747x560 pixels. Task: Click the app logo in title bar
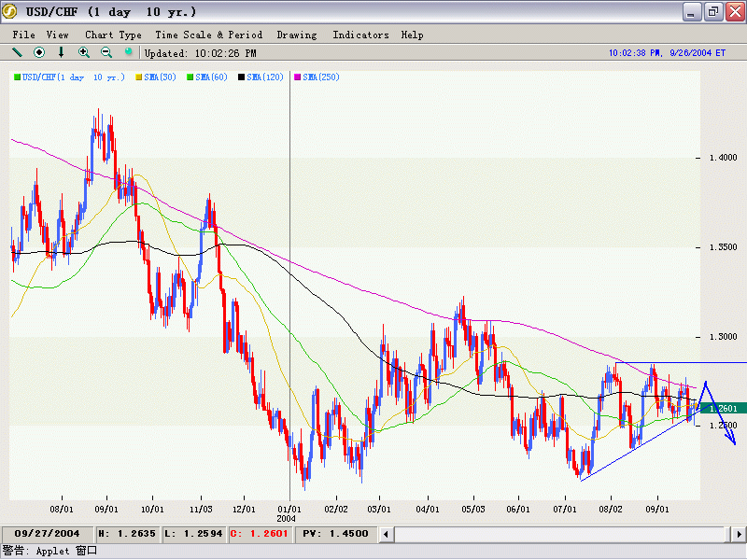[10, 11]
